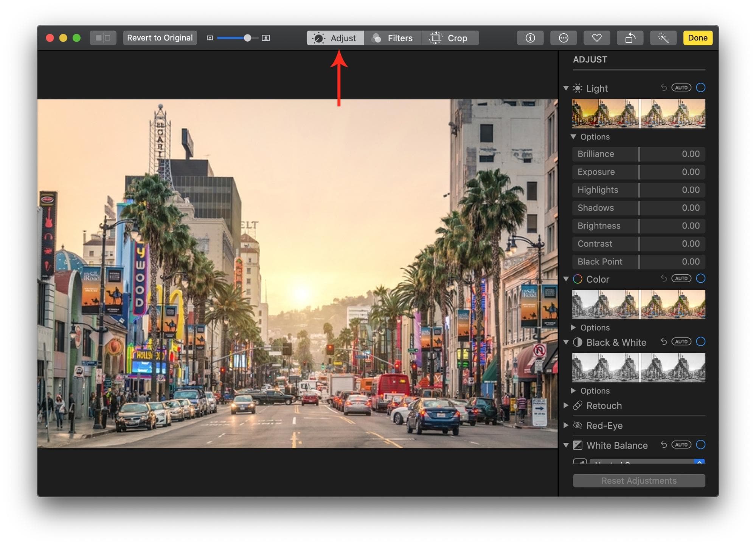Click Reset Adjustments button
The width and height of the screenshot is (756, 546).
pos(639,481)
